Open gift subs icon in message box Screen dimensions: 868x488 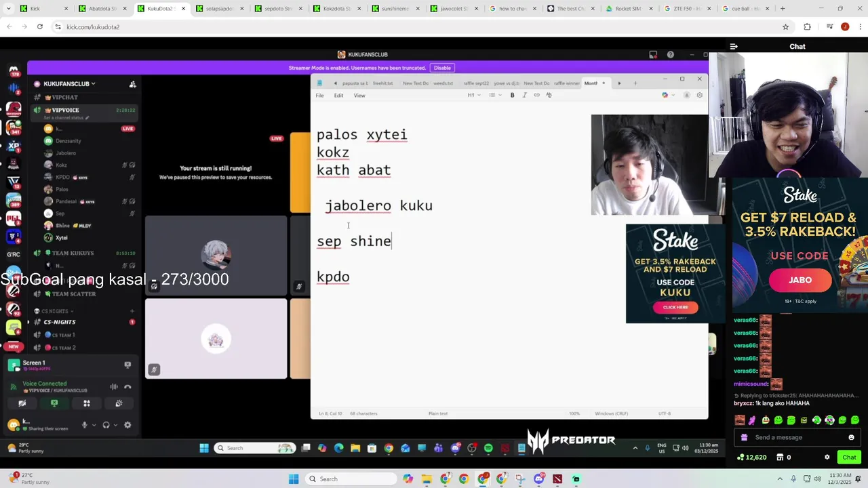click(744, 437)
